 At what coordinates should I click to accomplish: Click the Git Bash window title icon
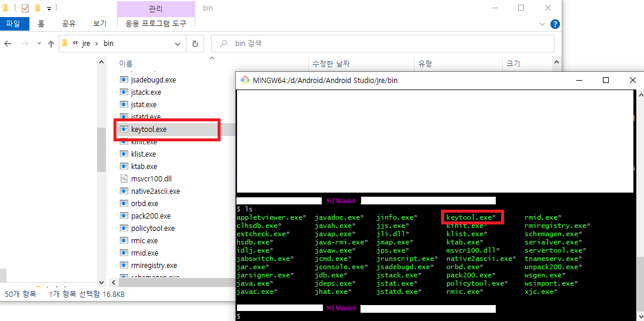coord(245,80)
